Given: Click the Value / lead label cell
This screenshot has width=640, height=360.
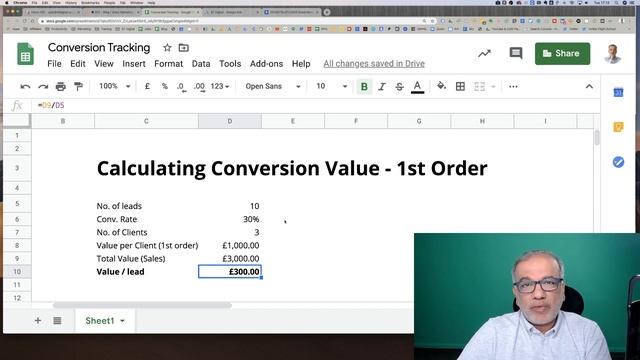Looking at the screenshot, I should 146,271.
